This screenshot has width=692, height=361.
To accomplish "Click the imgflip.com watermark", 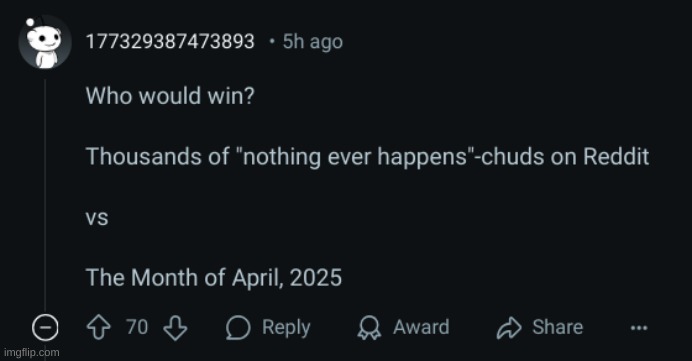I will (x=31, y=353).
